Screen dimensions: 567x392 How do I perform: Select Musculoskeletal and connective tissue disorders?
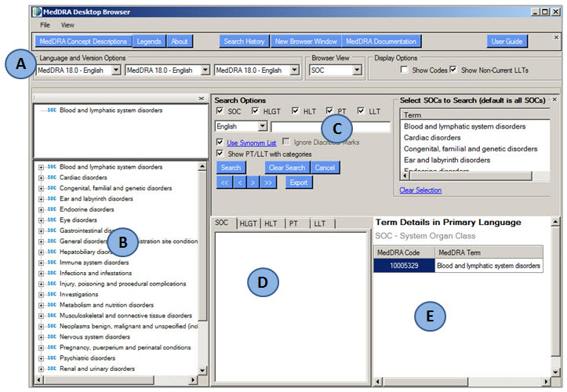coord(125,316)
